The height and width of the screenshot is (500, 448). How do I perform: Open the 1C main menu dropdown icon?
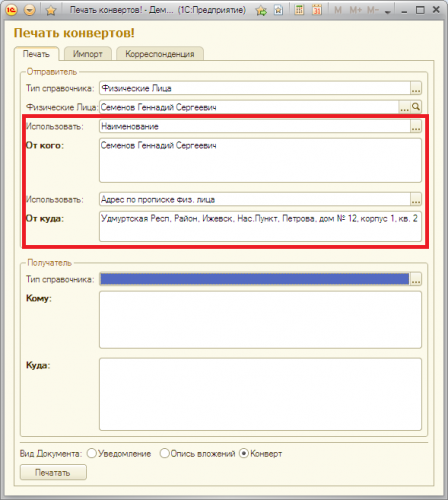click(x=30, y=10)
